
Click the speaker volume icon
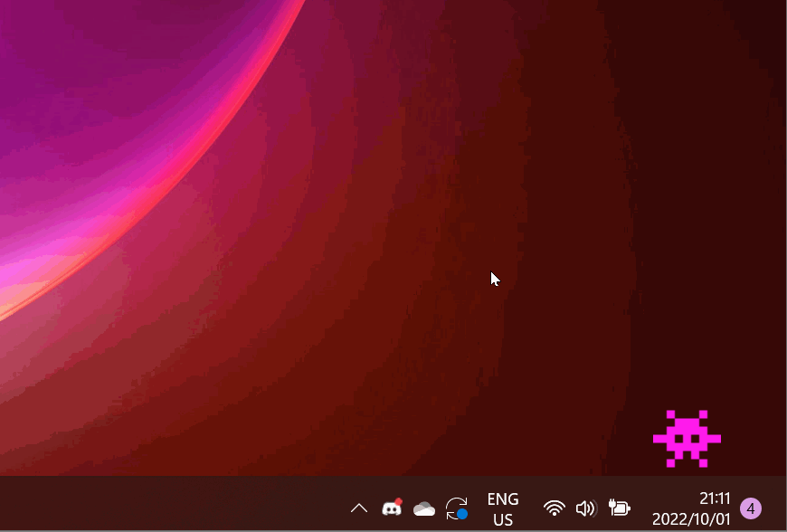tap(586, 508)
